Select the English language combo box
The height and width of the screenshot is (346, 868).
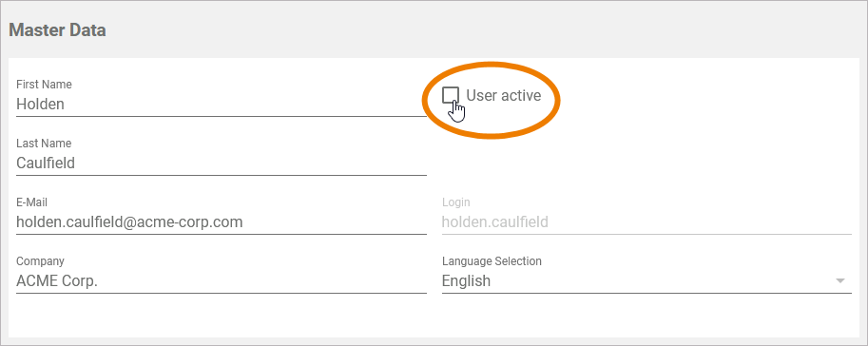click(x=646, y=281)
